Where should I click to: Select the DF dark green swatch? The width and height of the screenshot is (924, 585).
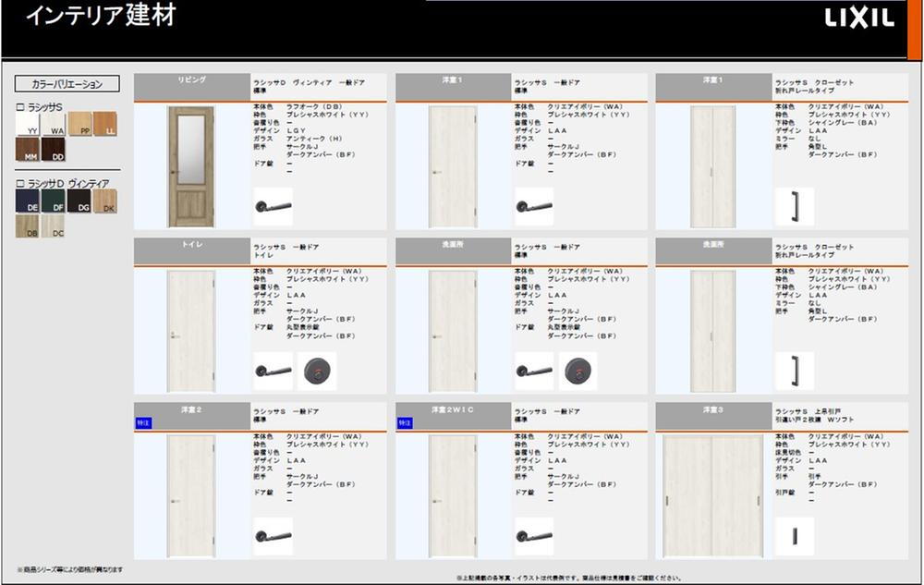point(53,201)
